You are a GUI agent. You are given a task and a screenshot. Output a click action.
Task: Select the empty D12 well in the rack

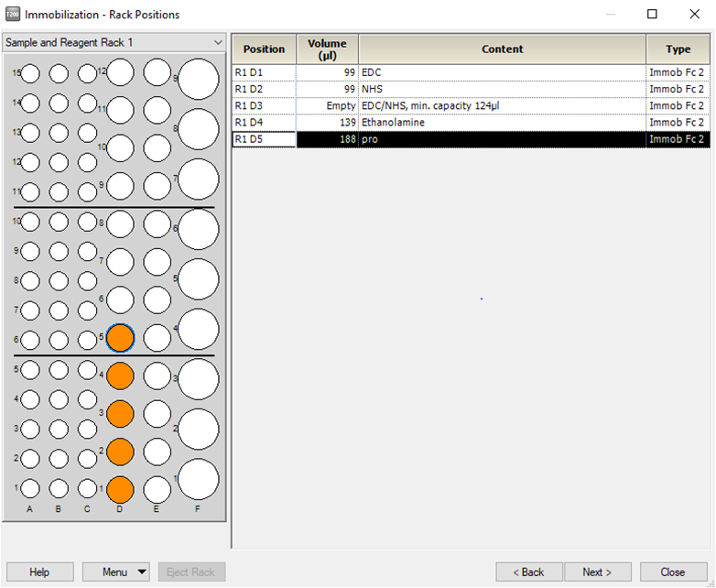pyautogui.click(x=120, y=73)
